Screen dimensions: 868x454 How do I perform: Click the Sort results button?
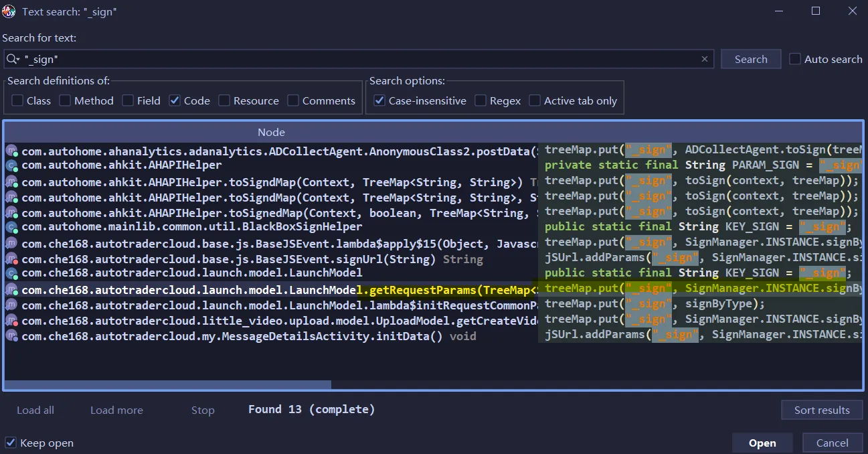822,410
